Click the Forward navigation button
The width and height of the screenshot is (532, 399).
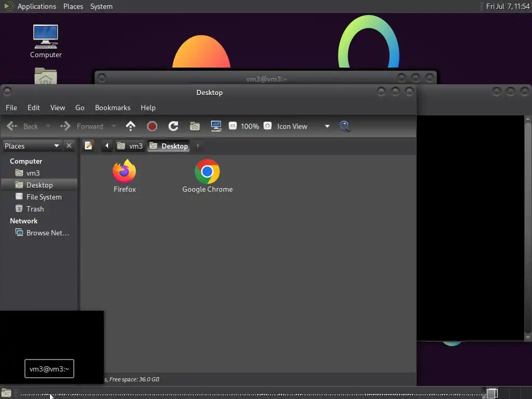pos(82,126)
